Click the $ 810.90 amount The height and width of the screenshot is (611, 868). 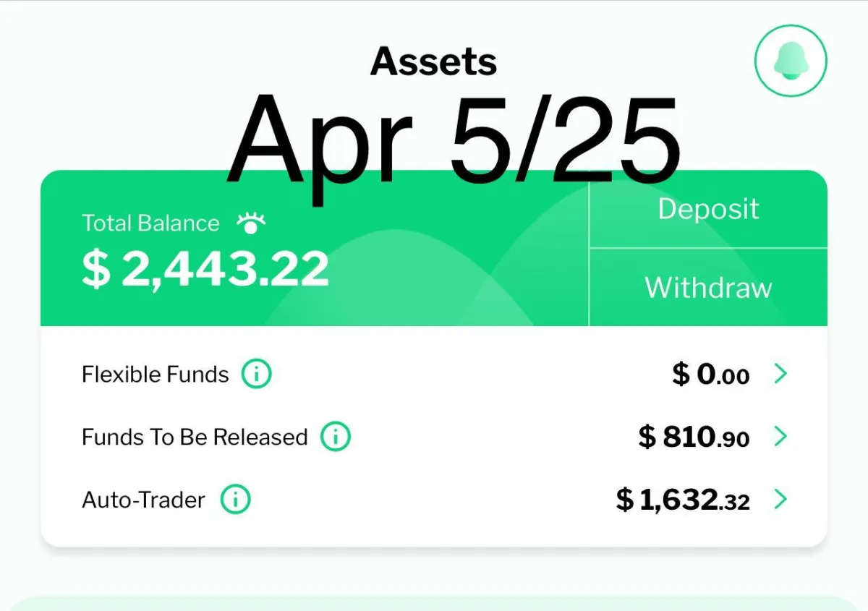point(694,437)
